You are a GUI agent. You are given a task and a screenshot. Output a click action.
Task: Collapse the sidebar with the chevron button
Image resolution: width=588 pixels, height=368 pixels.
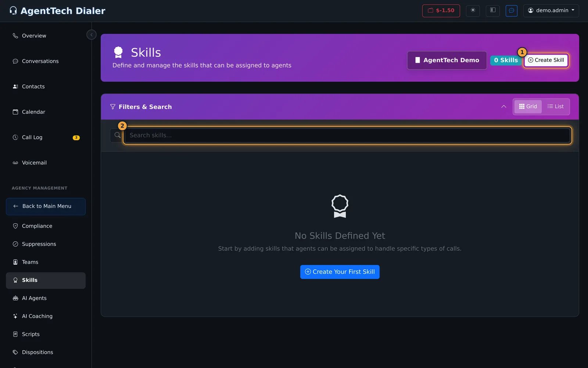(x=92, y=35)
